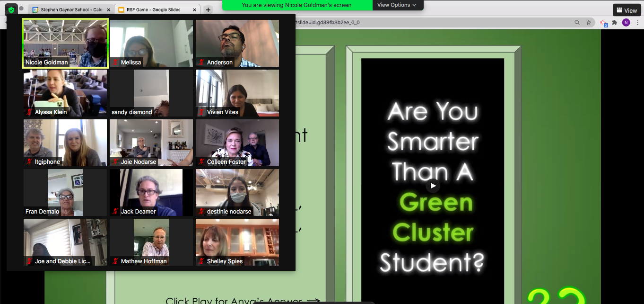Select Colleen Foster's video tile
644x304 pixels.
point(237,143)
